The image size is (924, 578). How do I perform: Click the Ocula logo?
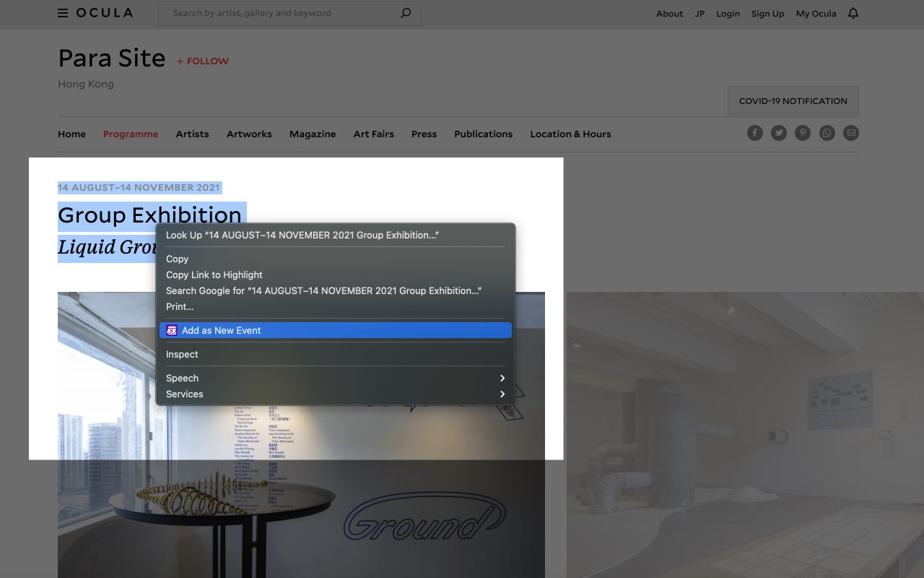[x=105, y=13]
